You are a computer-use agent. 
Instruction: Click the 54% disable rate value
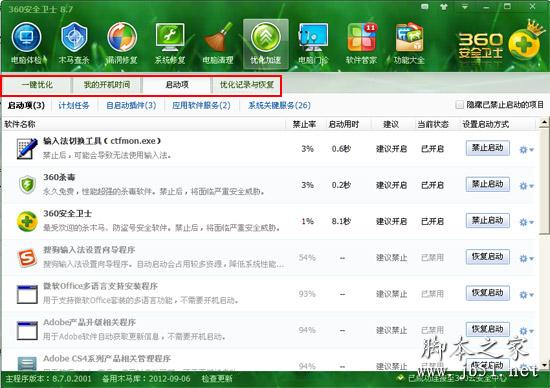pyautogui.click(x=307, y=257)
